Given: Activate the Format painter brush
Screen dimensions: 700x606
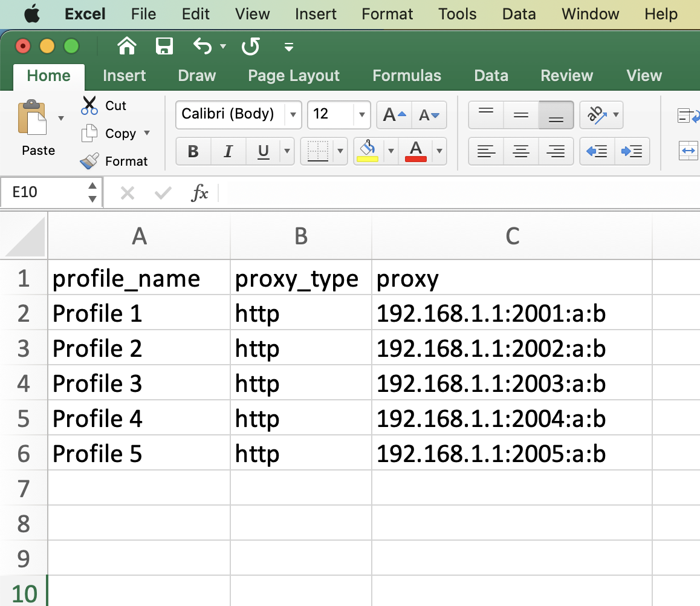Looking at the screenshot, I should pos(89,161).
